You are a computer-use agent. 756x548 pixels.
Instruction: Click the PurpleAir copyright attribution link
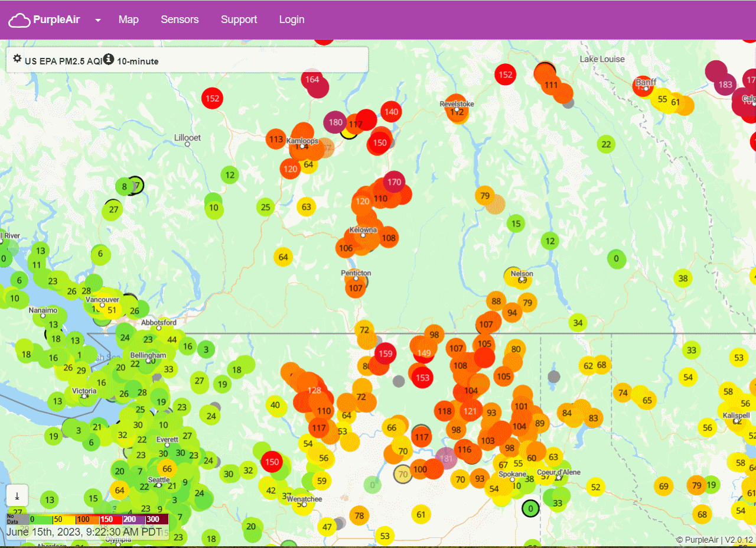tap(697, 540)
